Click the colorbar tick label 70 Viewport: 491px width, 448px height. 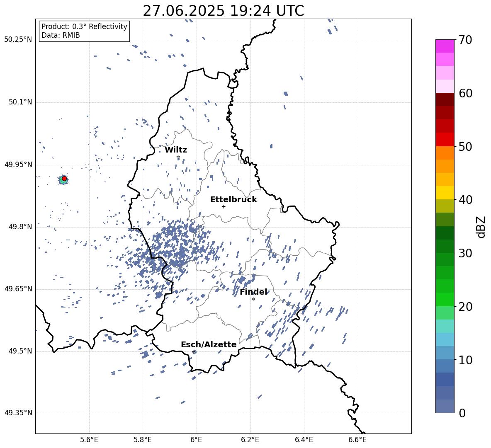click(465, 40)
